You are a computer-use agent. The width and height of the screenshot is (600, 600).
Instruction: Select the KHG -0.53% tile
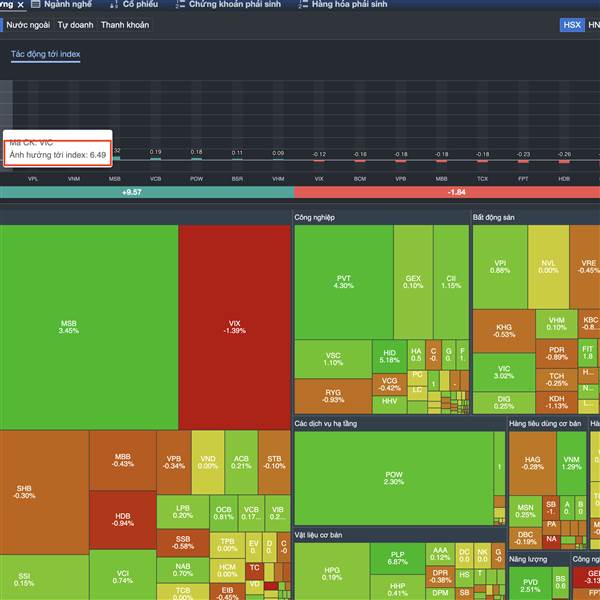[x=504, y=331]
